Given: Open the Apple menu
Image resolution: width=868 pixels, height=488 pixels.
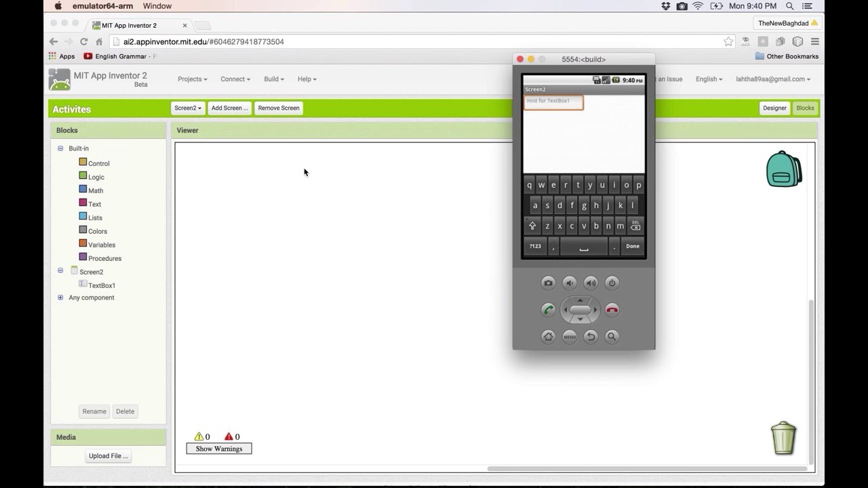Looking at the screenshot, I should click(x=58, y=6).
